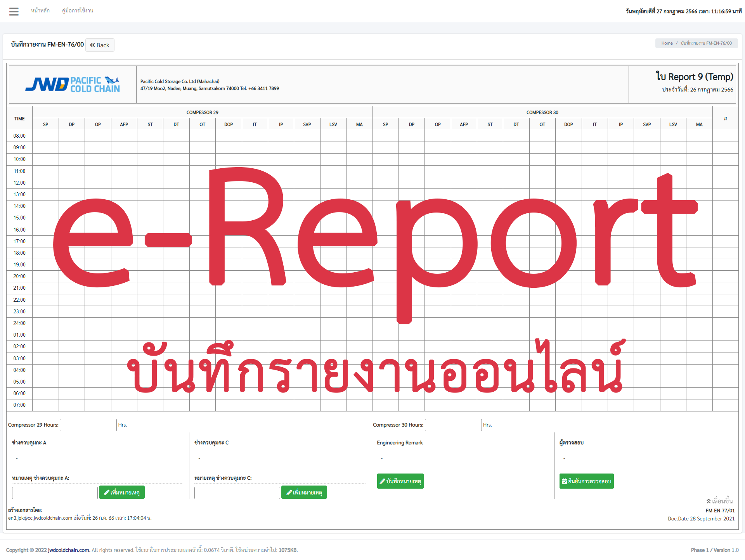This screenshot has height=560, width=745.
Task: Click the เลื่อนขึ้น scroll-to-top chevron icon
Action: (x=708, y=501)
